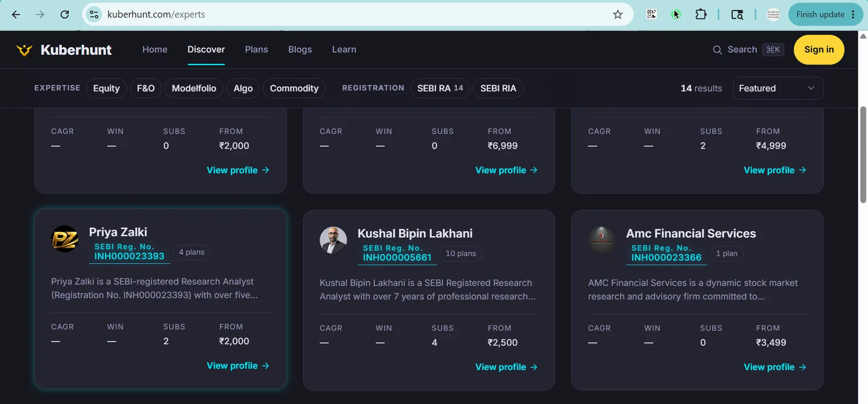Click the 'Amc Financial Services' name heading
The image size is (868, 404).
691,233
